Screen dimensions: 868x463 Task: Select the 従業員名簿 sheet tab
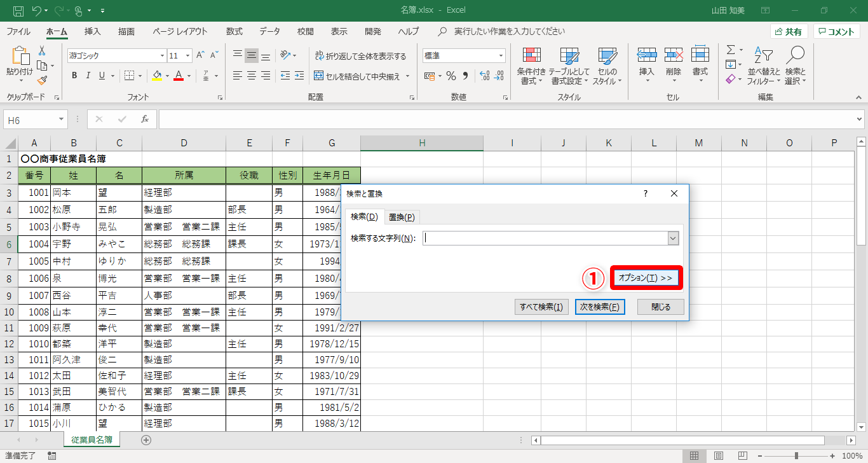tap(92, 439)
